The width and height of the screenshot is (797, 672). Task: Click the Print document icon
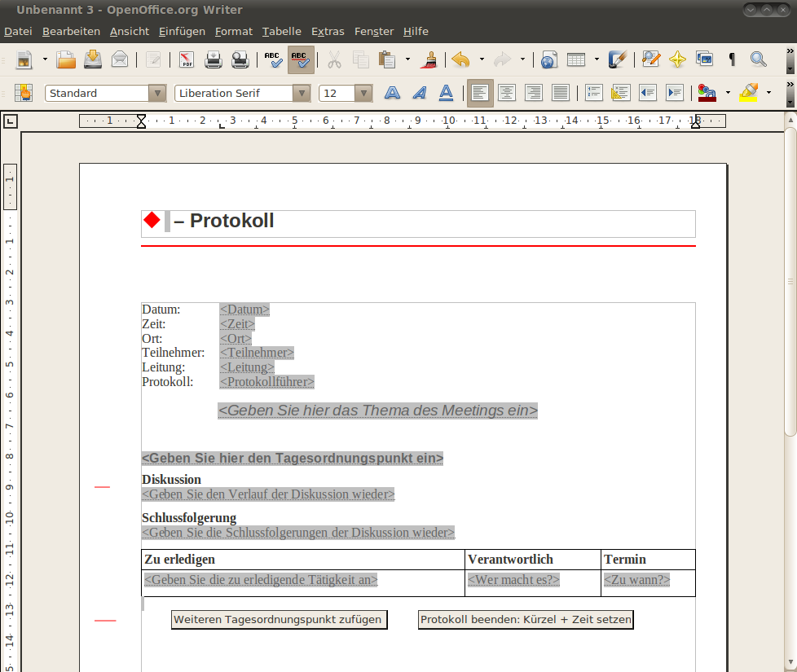214,59
